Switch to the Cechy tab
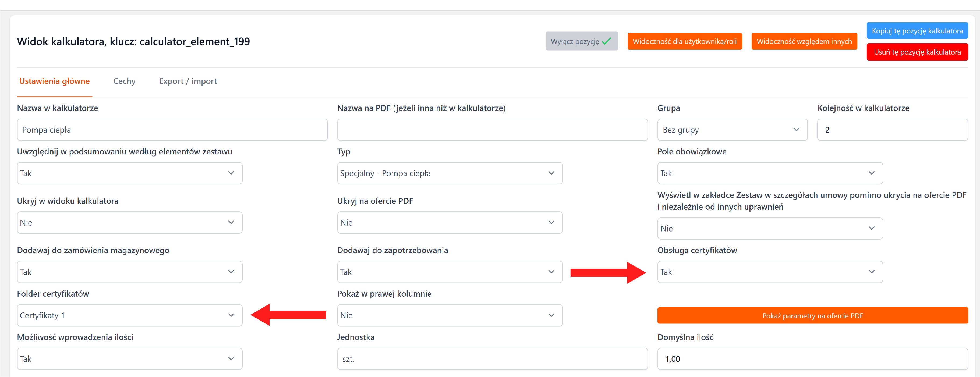 (x=124, y=81)
